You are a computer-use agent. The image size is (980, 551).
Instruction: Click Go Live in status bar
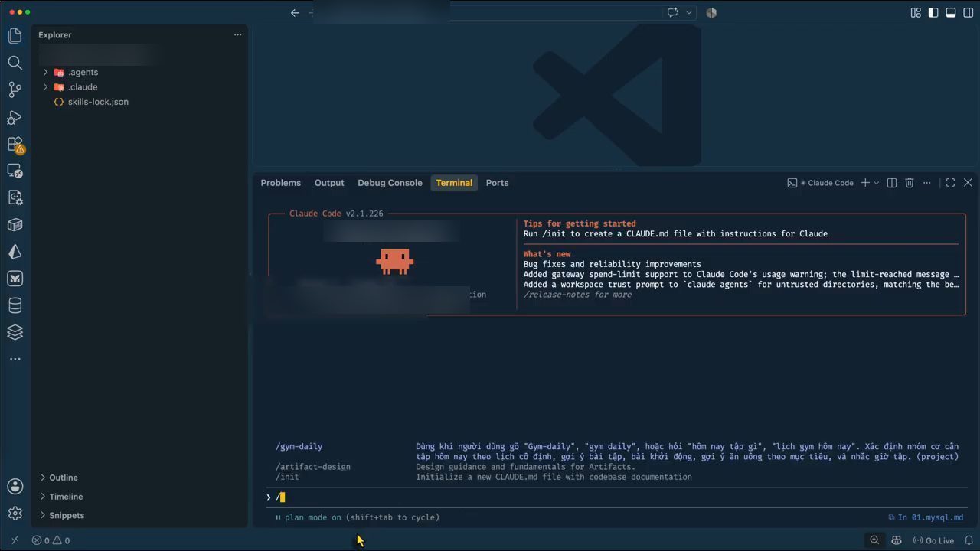pos(933,540)
